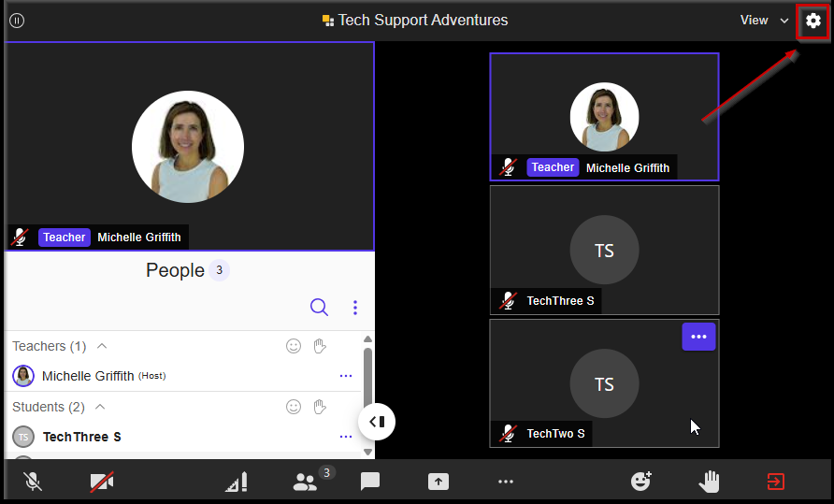Click Michelle Griffith (Host) name in list

(x=104, y=376)
